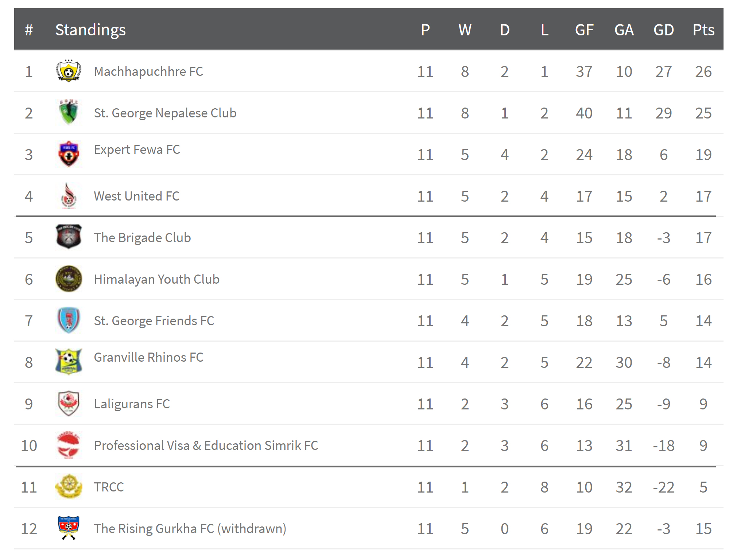Image resolution: width=733 pixels, height=560 pixels.
Task: Open Professional Visa & Education Simrik FC link
Action: click(206, 446)
